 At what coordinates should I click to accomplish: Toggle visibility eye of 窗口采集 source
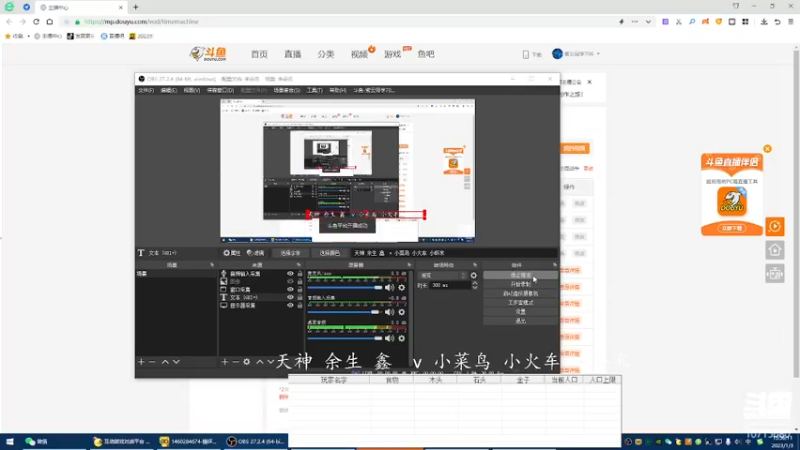[x=290, y=289]
